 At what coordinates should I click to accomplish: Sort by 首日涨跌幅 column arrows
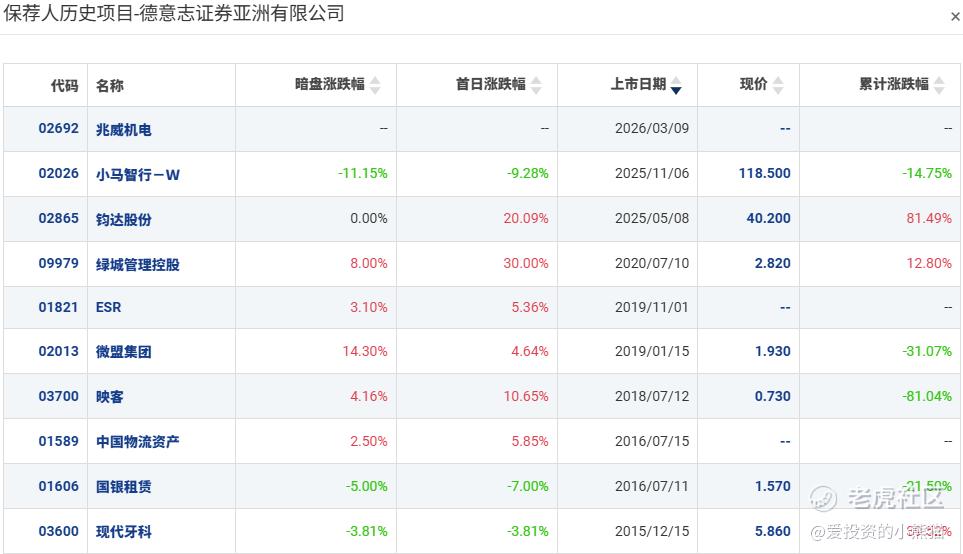536,85
